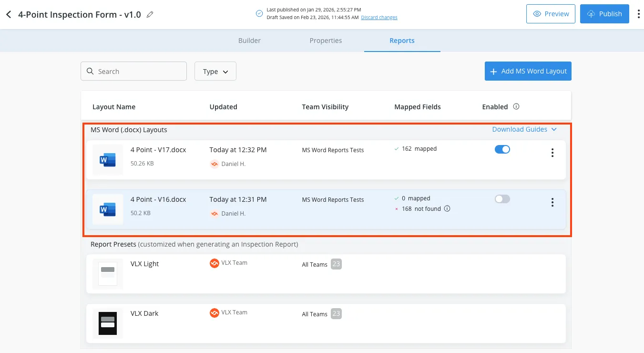The height and width of the screenshot is (353, 644).
Task: Open the top-right kebab menu
Action: click(639, 14)
